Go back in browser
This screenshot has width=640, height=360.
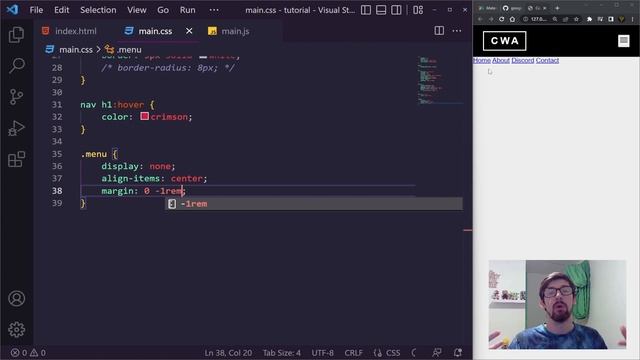pos(480,19)
